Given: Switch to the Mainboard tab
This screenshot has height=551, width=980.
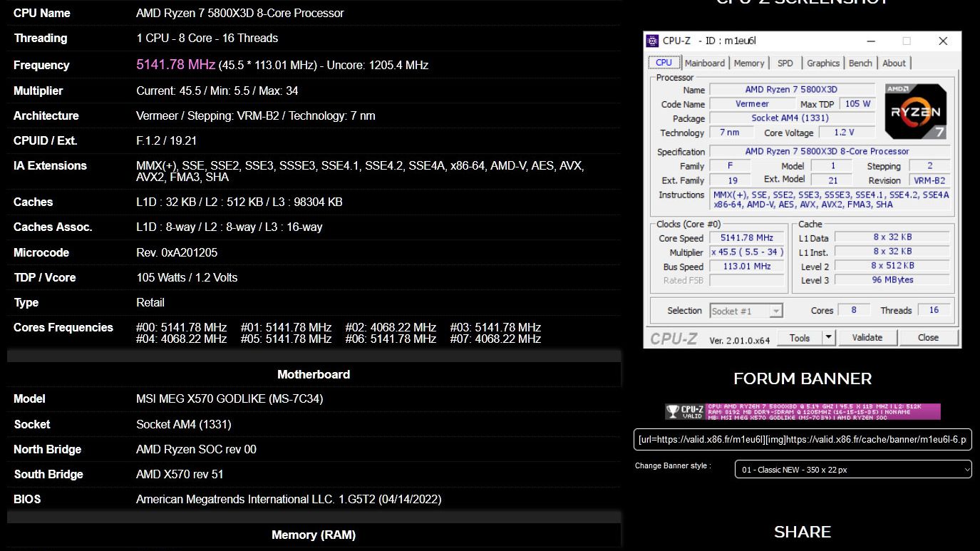Looking at the screenshot, I should (x=705, y=63).
